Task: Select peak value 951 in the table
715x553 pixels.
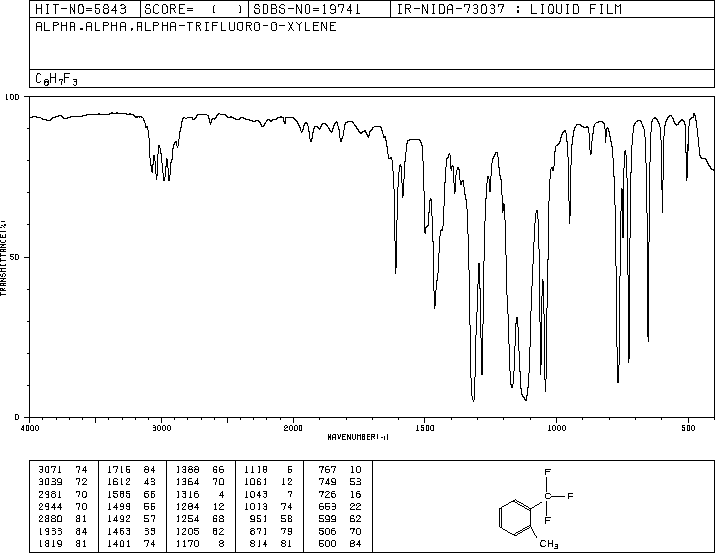Action: (x=259, y=519)
